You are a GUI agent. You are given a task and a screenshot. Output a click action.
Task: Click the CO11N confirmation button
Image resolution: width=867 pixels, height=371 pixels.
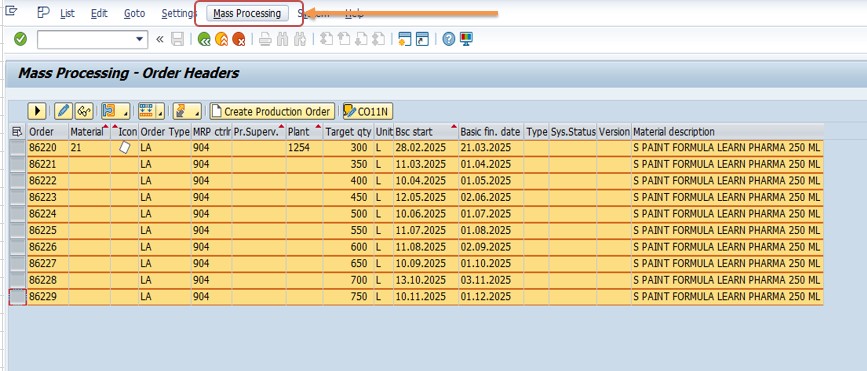pos(368,111)
